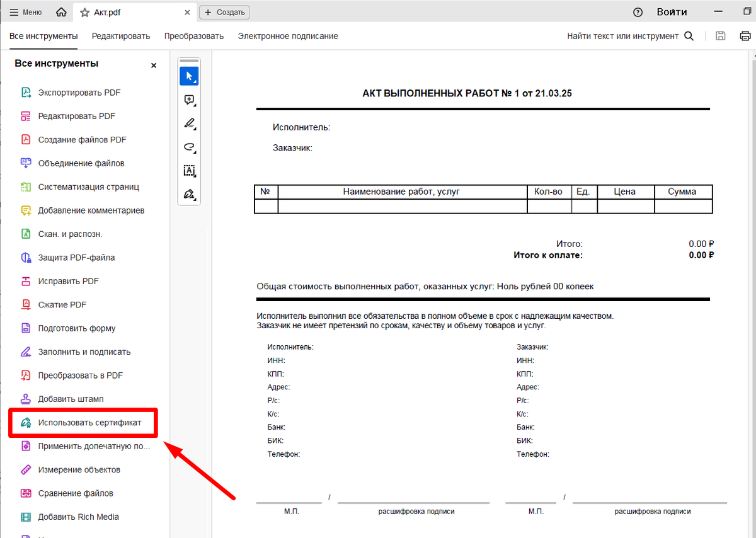
Task: Click the magnifier search icon
Action: [x=689, y=36]
